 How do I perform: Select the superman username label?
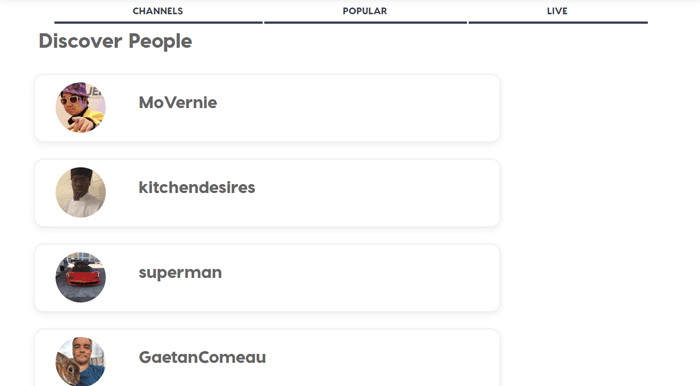(180, 273)
